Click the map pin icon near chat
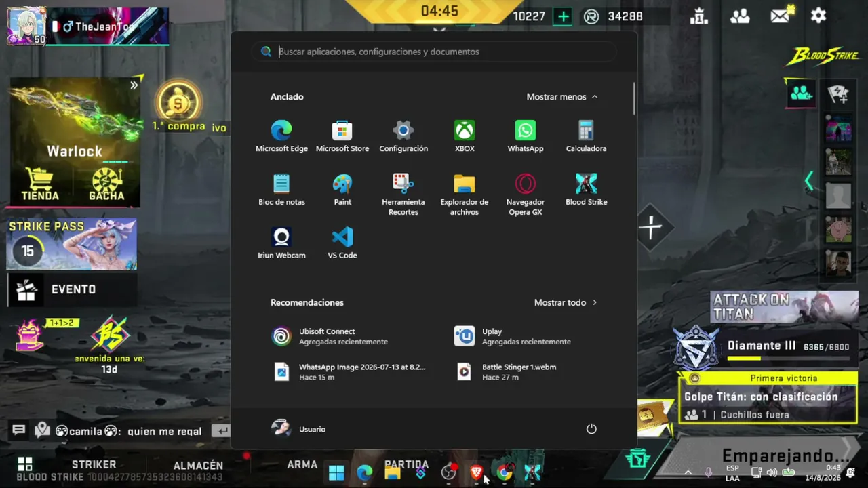This screenshot has height=488, width=868. pyautogui.click(x=42, y=430)
